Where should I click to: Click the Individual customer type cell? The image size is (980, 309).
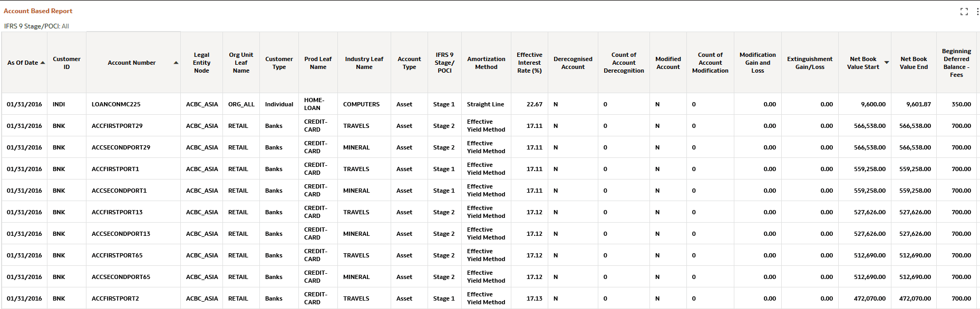click(279, 104)
